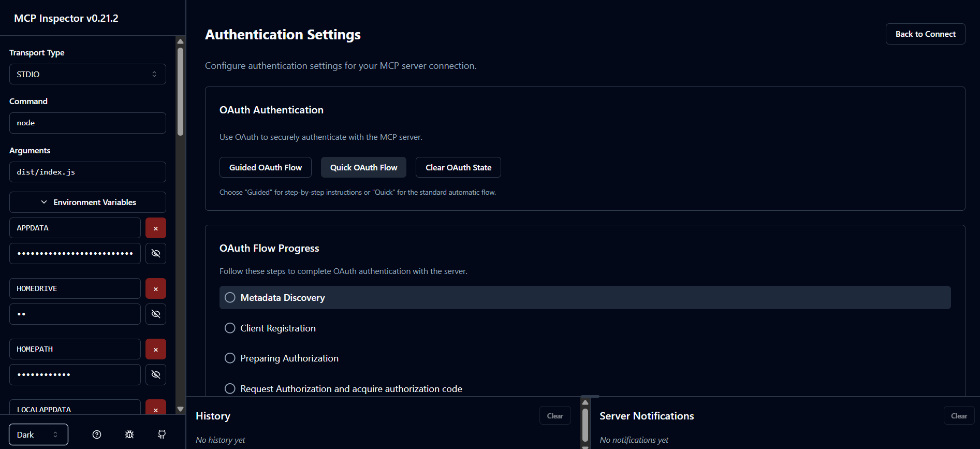The image size is (980, 449).
Task: Remove the LOCALAPPDATA environment variable
Action: coord(156,408)
